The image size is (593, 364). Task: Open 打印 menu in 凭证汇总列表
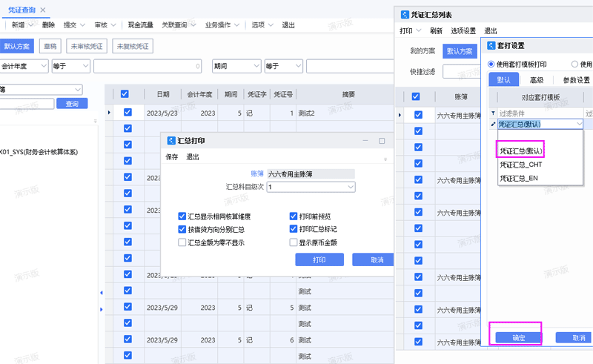tap(410, 31)
